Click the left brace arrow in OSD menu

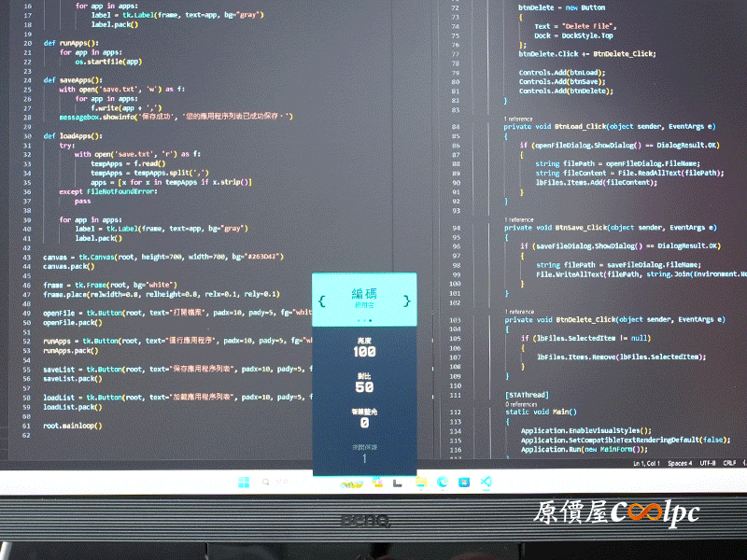322,301
